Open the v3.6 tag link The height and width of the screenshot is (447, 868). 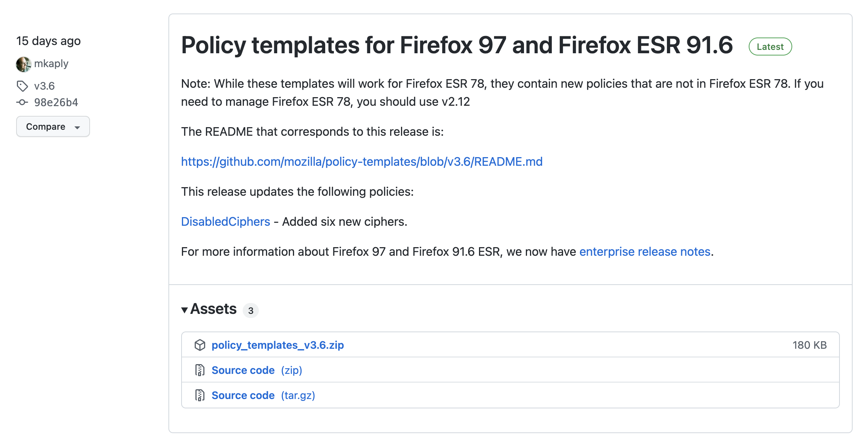[44, 86]
